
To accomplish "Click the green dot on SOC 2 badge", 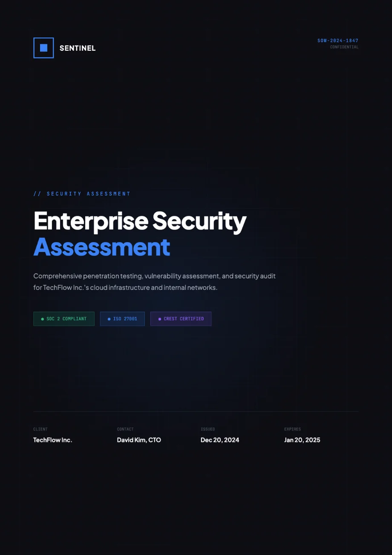I will pyautogui.click(x=42, y=318).
